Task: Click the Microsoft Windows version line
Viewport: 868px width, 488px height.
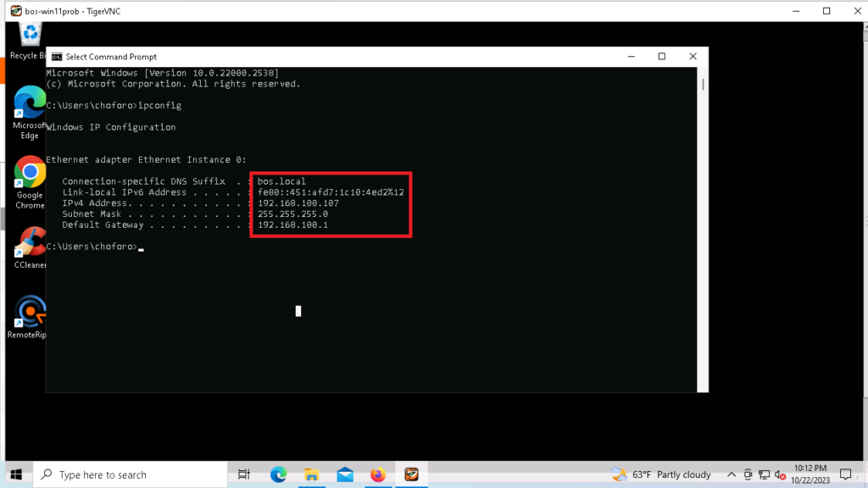Action: 163,73
